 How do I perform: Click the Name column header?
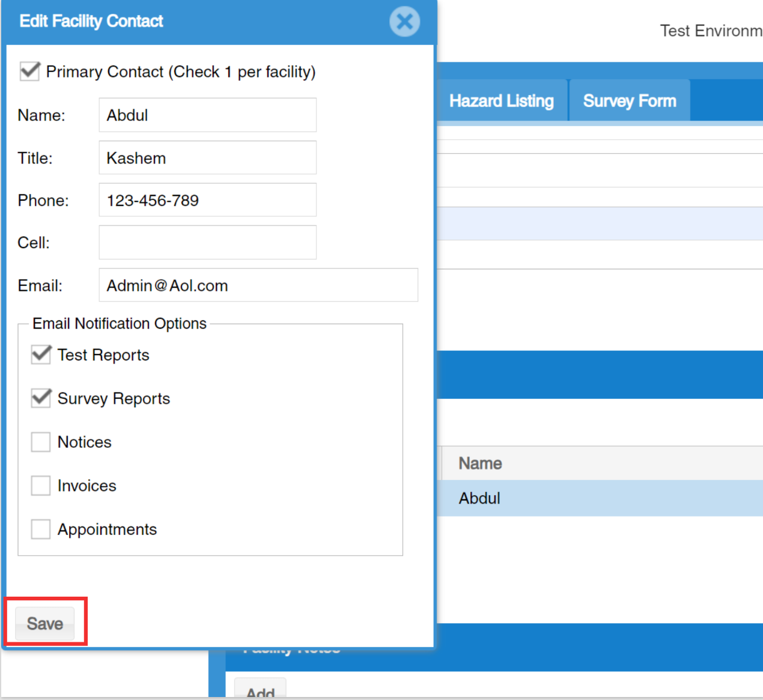(x=602, y=463)
